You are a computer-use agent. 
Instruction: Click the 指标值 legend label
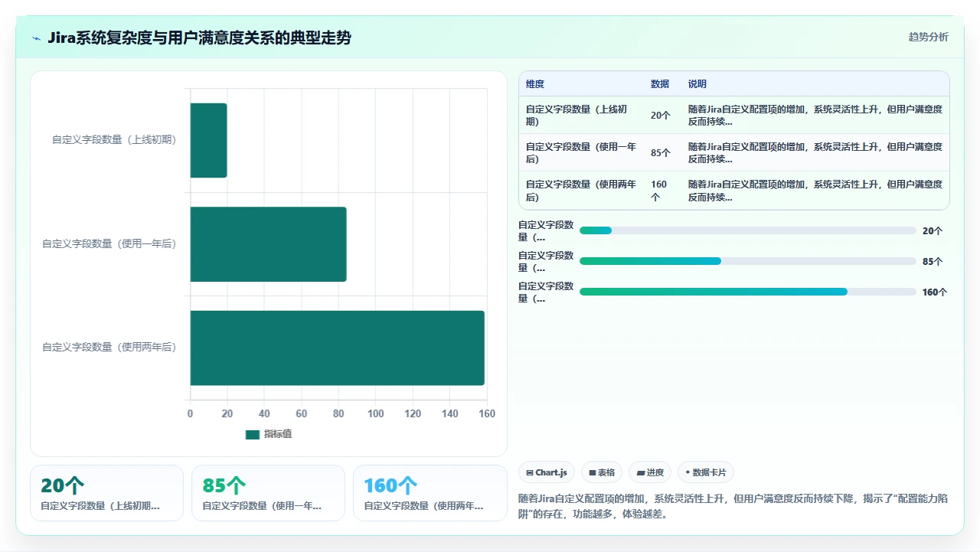click(278, 434)
